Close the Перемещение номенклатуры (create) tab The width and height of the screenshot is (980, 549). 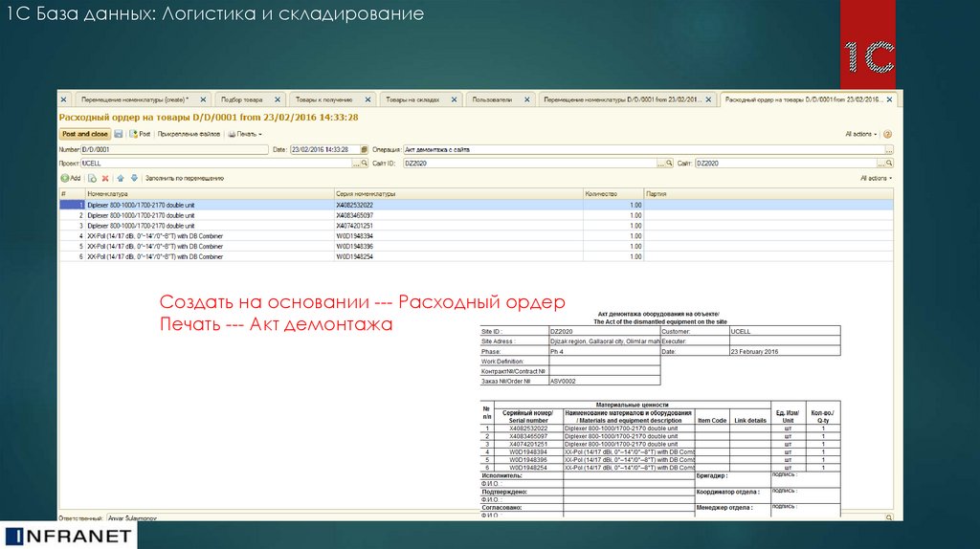(203, 99)
